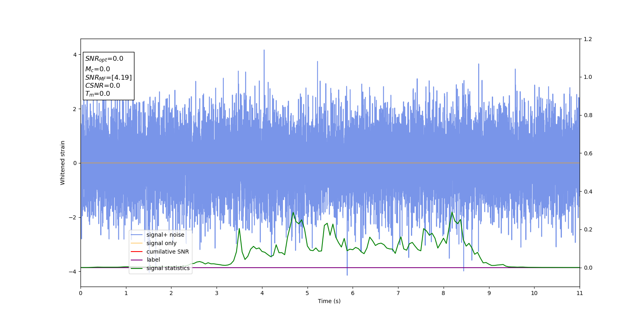
Task: Click the green curve peak near 8.2 seconds
Action: pyautogui.click(x=452, y=212)
